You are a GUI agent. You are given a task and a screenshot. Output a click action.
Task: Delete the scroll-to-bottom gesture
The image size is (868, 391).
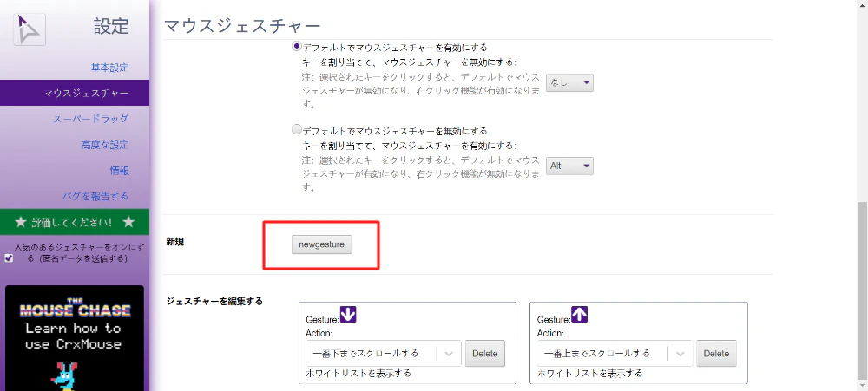pyautogui.click(x=485, y=354)
